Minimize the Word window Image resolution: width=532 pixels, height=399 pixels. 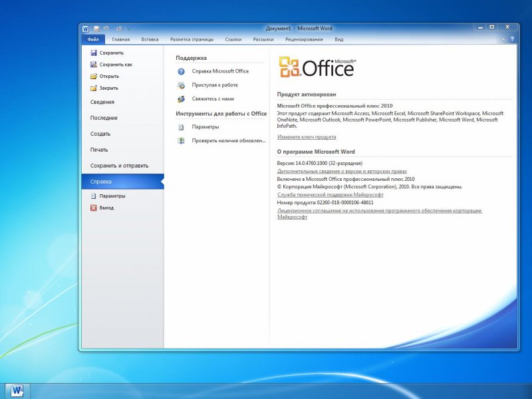pyautogui.click(x=480, y=27)
